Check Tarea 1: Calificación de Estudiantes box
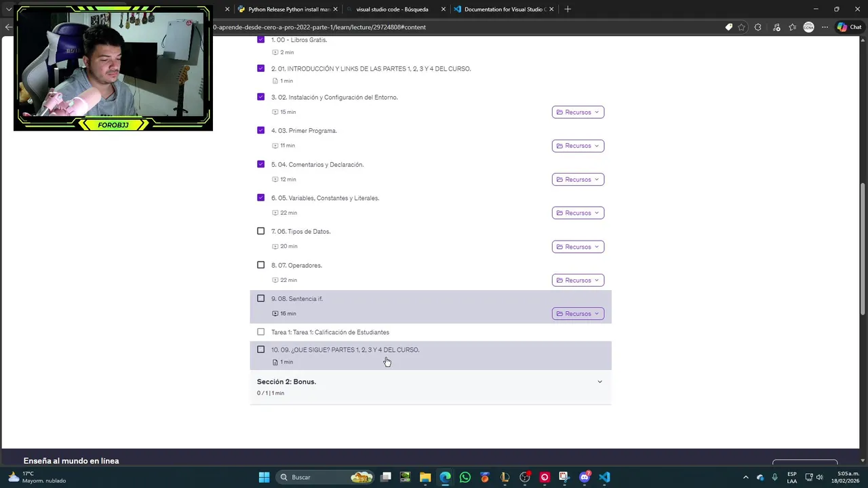Screen dimensions: 868x488 click(260, 332)
